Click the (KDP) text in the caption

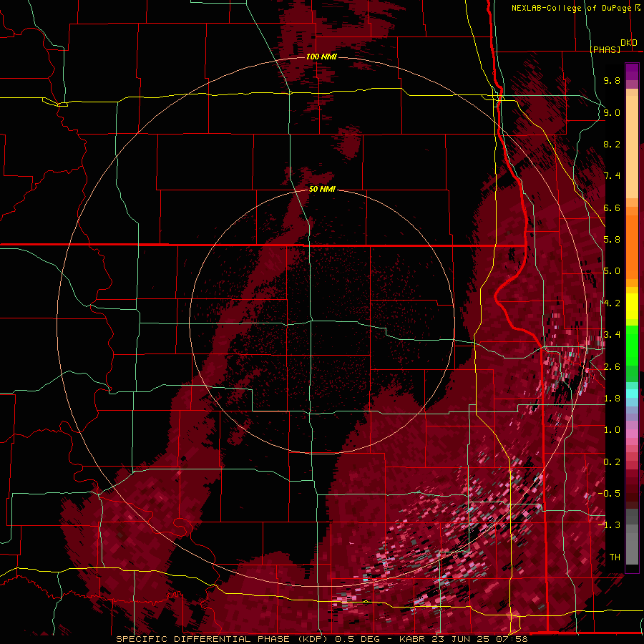pos(313,639)
